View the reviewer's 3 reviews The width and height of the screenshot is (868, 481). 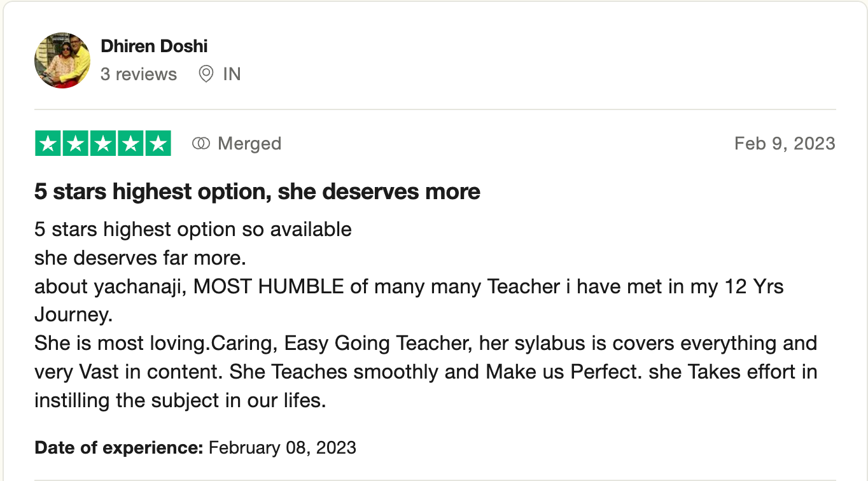pyautogui.click(x=138, y=74)
